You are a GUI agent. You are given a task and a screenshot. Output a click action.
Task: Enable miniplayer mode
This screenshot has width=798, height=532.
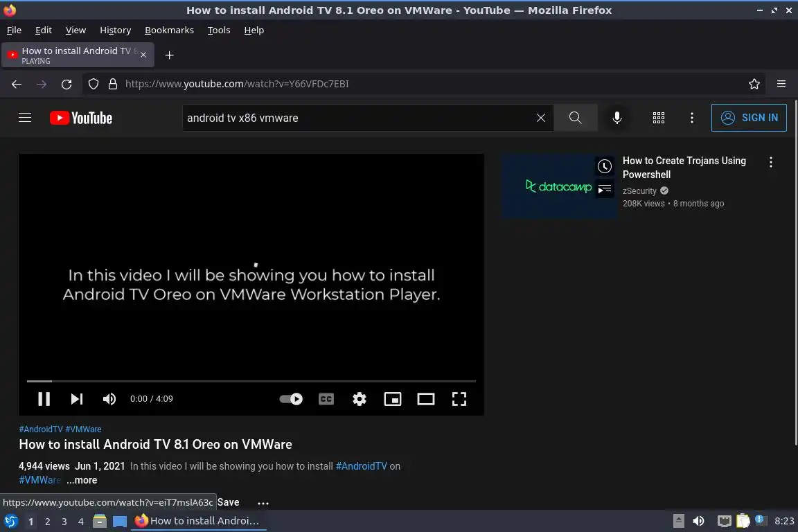pyautogui.click(x=392, y=399)
